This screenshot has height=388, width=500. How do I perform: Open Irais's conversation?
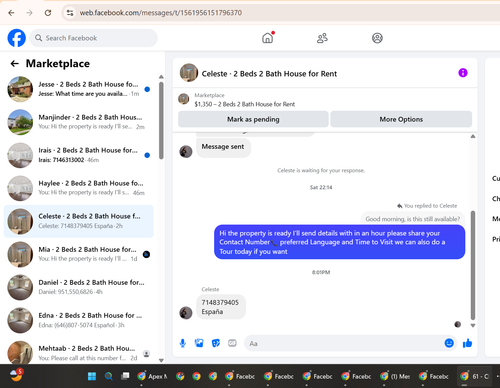(x=79, y=155)
